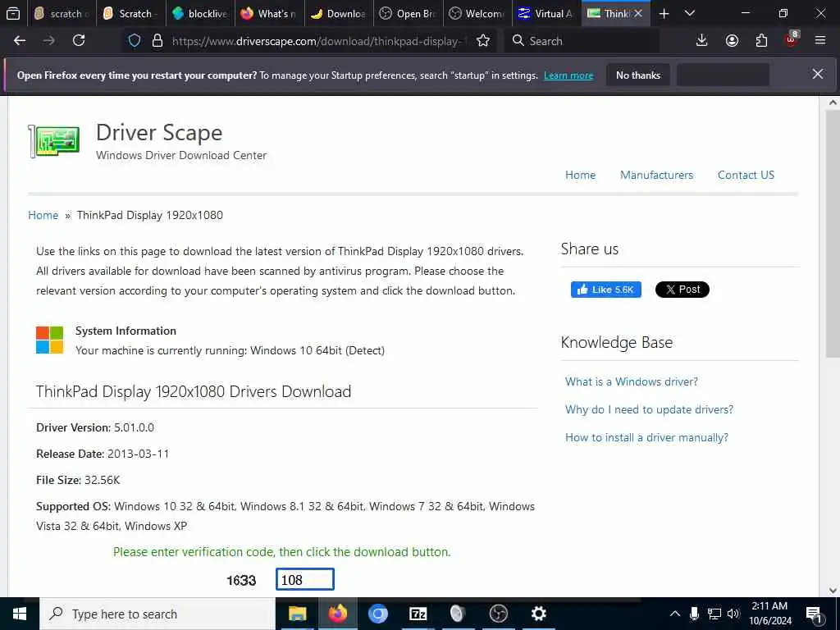Image resolution: width=840 pixels, height=630 pixels.
Task: Open the Firefox hamburger menu
Action: coord(819,41)
